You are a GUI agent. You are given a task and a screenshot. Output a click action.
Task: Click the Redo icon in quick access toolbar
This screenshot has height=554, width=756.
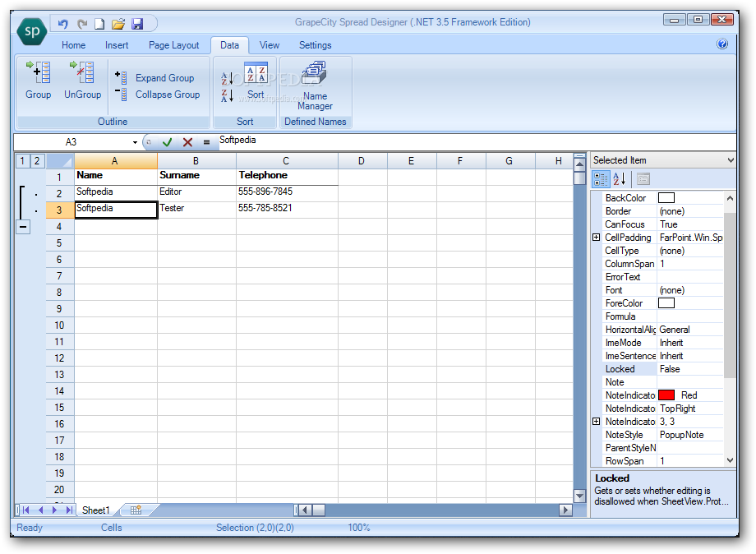point(82,23)
